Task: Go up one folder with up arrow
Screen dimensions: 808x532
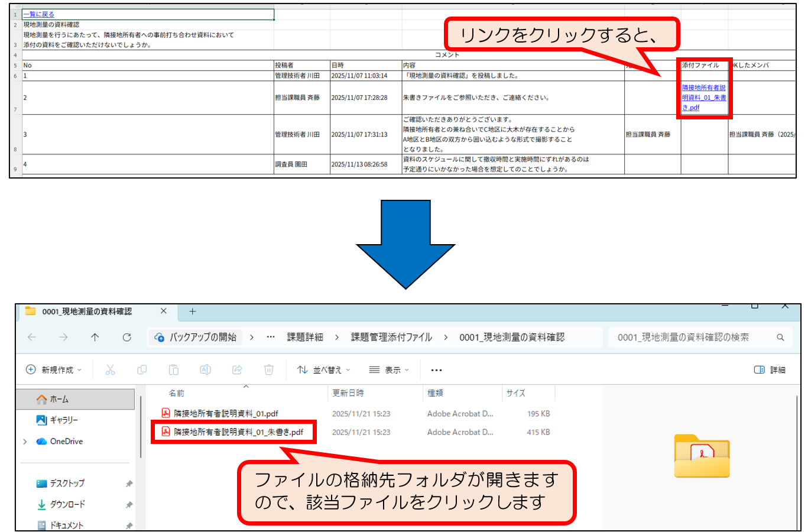Action: point(95,337)
